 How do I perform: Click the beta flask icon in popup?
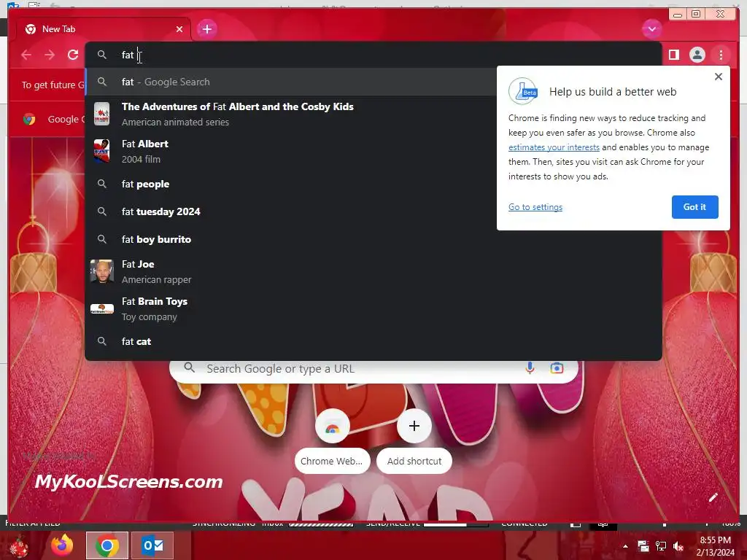click(x=523, y=91)
